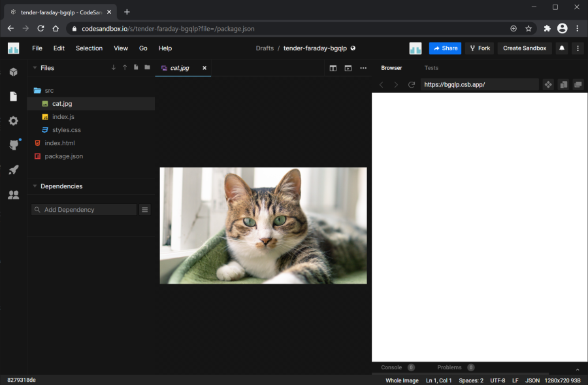This screenshot has width=588, height=385.
Task: Click the blue Share button
Action: (x=445, y=48)
